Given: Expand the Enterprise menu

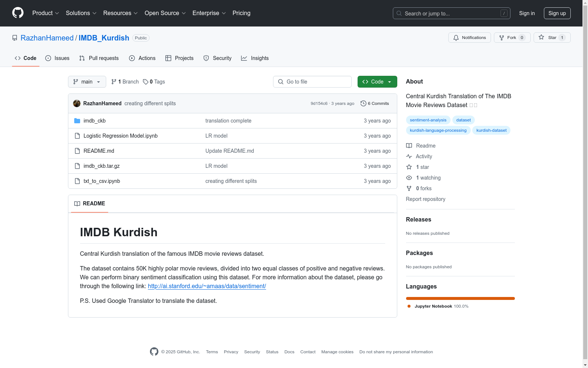Looking at the screenshot, I should point(209,13).
